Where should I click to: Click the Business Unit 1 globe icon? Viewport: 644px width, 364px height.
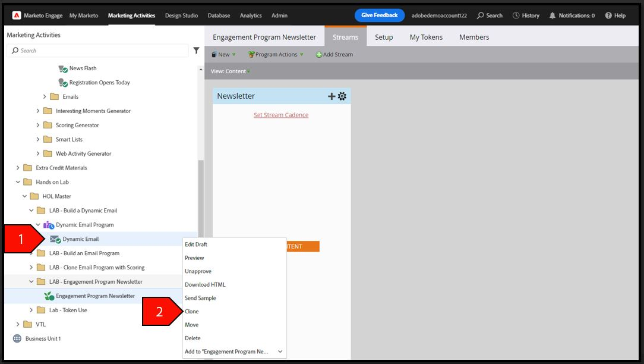point(17,338)
